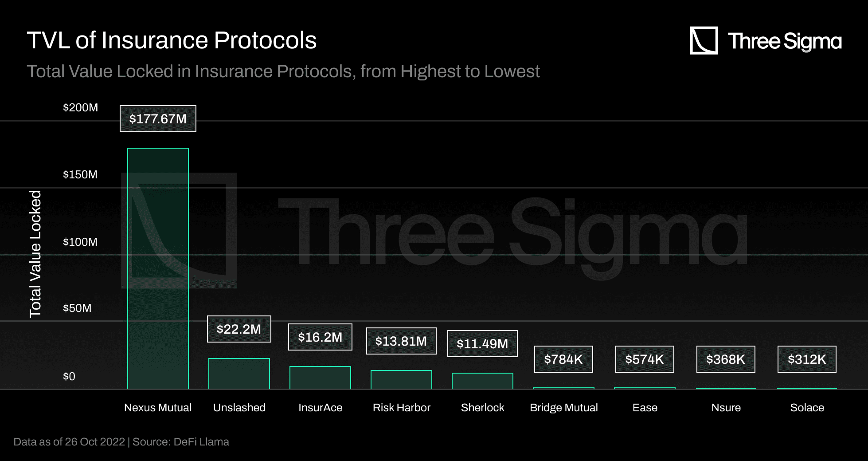Click the $312K Solace value label
868x461 pixels.
click(807, 359)
